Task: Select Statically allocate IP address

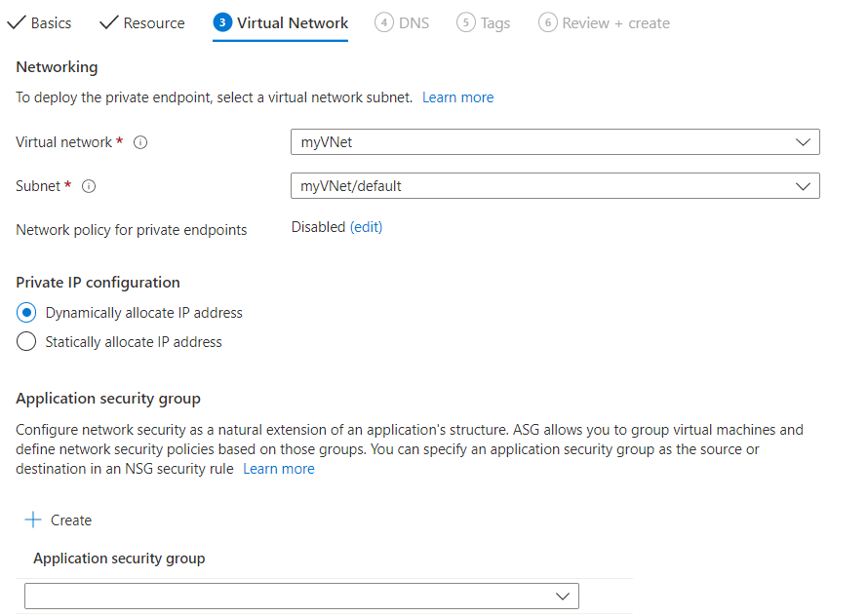Action: click(x=25, y=341)
